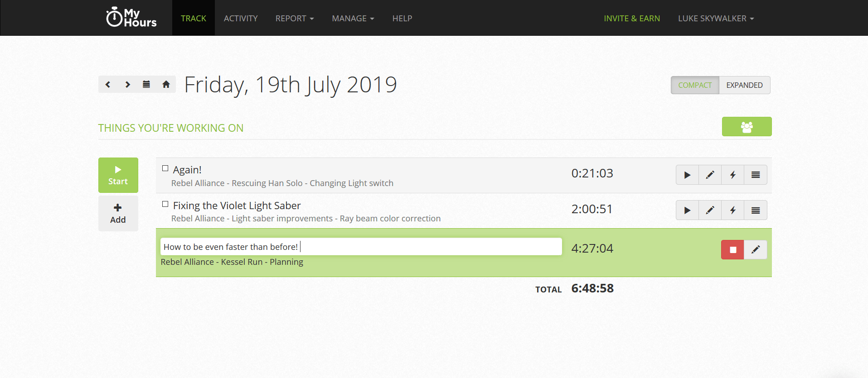Open the Manage dropdown menu
The width and height of the screenshot is (868, 378).
tap(353, 19)
